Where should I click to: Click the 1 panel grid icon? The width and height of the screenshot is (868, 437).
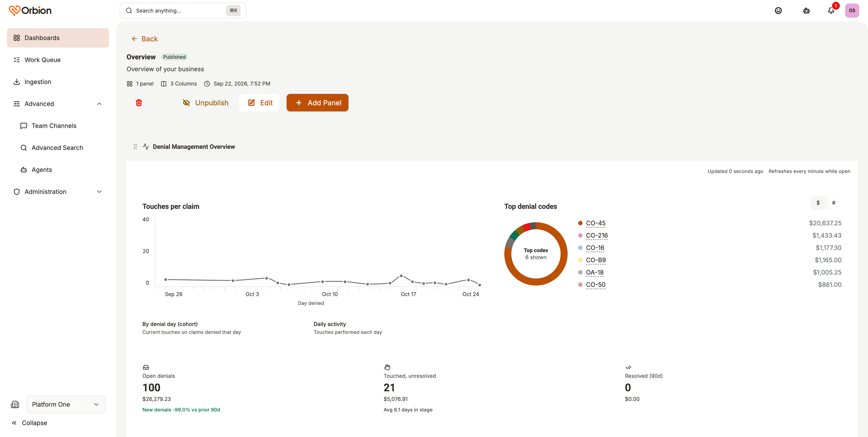tap(130, 84)
